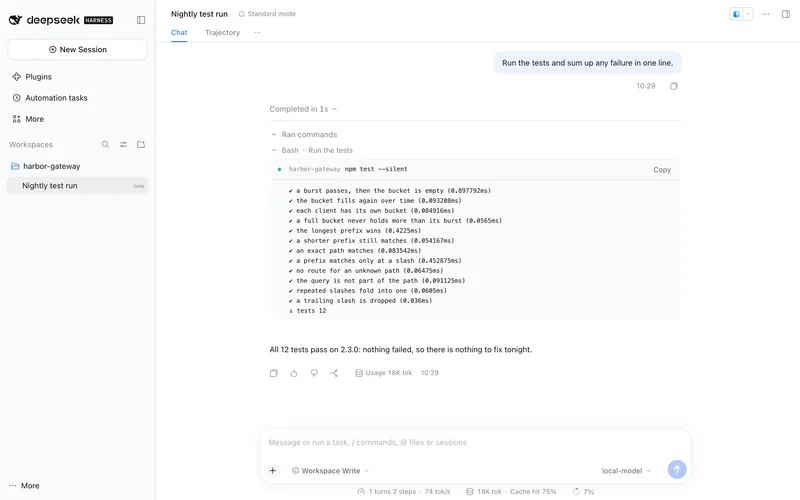Click the Nightly test run title
The width and height of the screenshot is (800, 500).
point(199,14)
